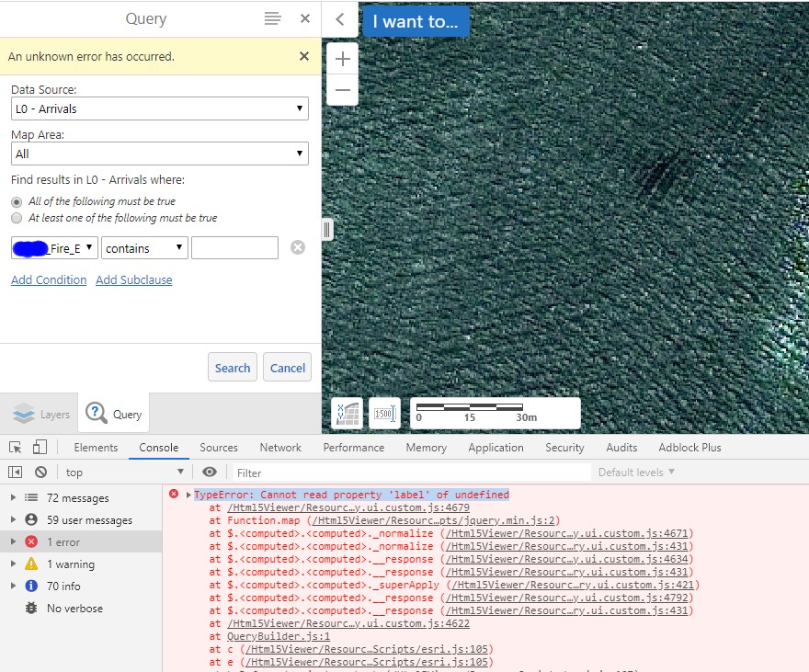The image size is (809, 672).
Task: Open the Map Area dropdown
Action: [x=160, y=154]
